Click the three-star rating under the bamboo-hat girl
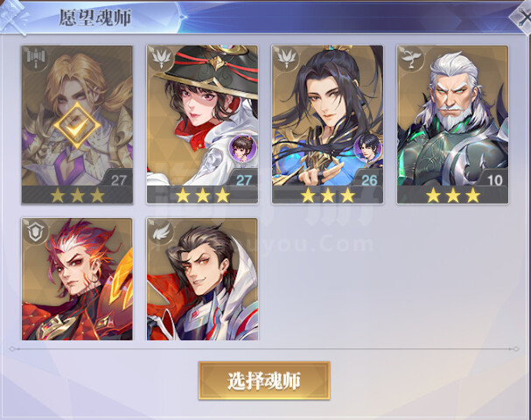Viewport: 531px width, 420px height. click(x=202, y=195)
